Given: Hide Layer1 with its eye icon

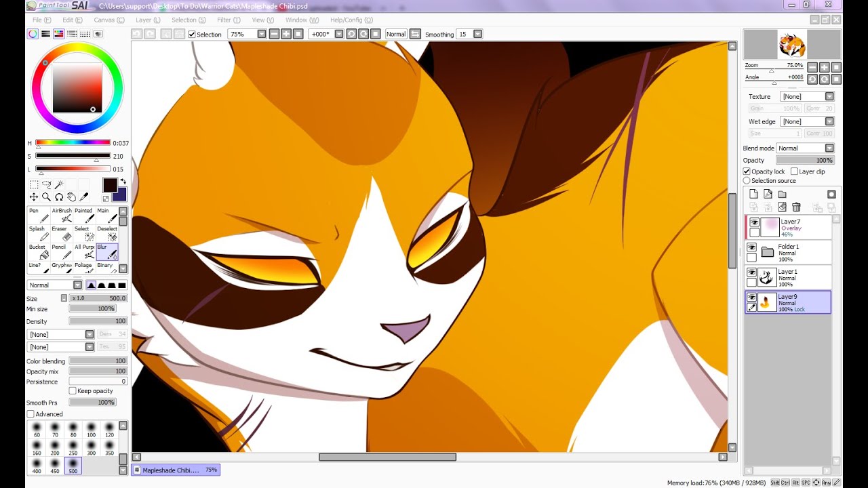Looking at the screenshot, I should click(751, 272).
